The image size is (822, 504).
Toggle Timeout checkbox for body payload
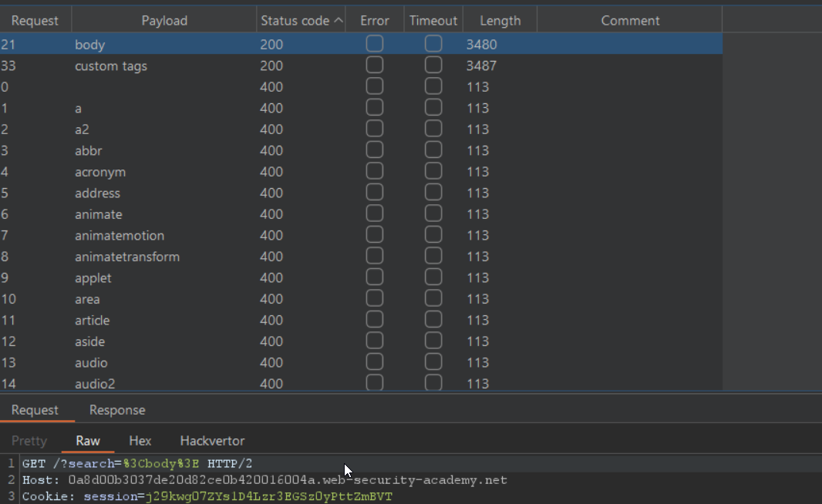(433, 45)
